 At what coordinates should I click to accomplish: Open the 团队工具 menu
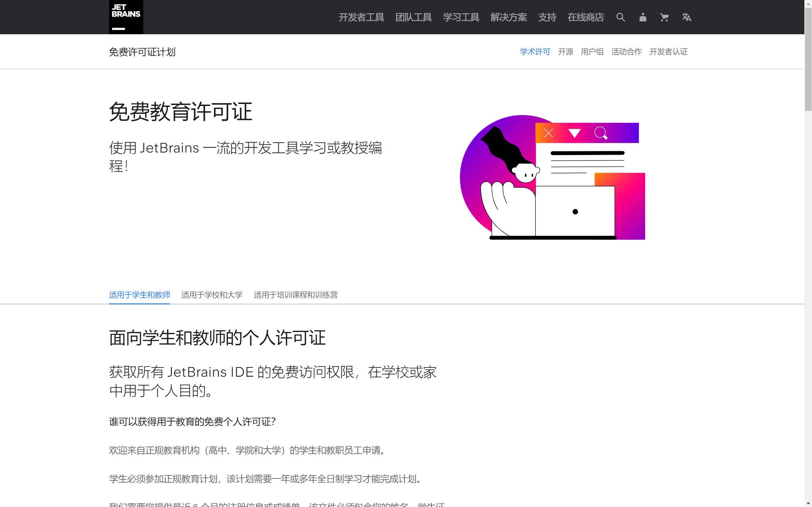(x=413, y=17)
